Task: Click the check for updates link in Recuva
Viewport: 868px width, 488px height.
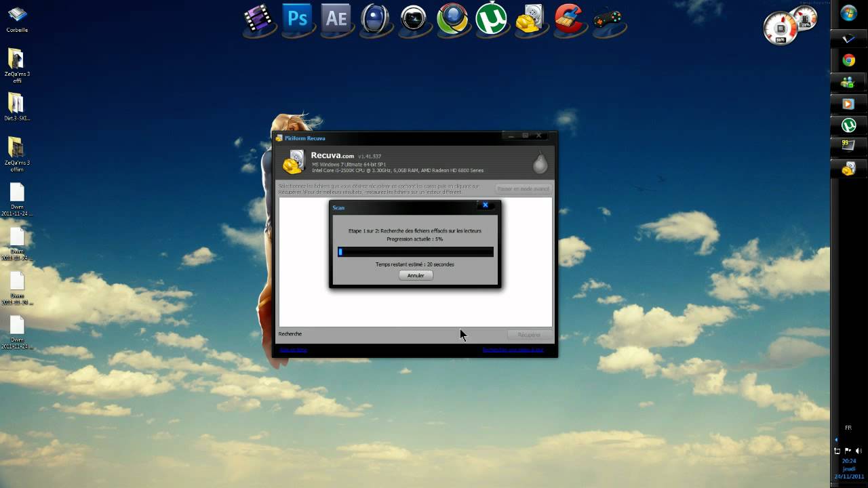Action: click(513, 350)
